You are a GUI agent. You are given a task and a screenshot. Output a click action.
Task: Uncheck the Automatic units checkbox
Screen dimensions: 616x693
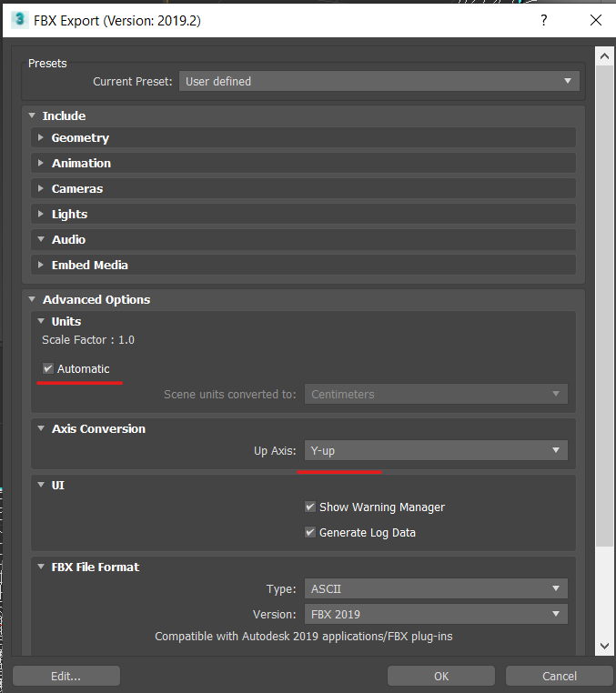click(x=48, y=369)
